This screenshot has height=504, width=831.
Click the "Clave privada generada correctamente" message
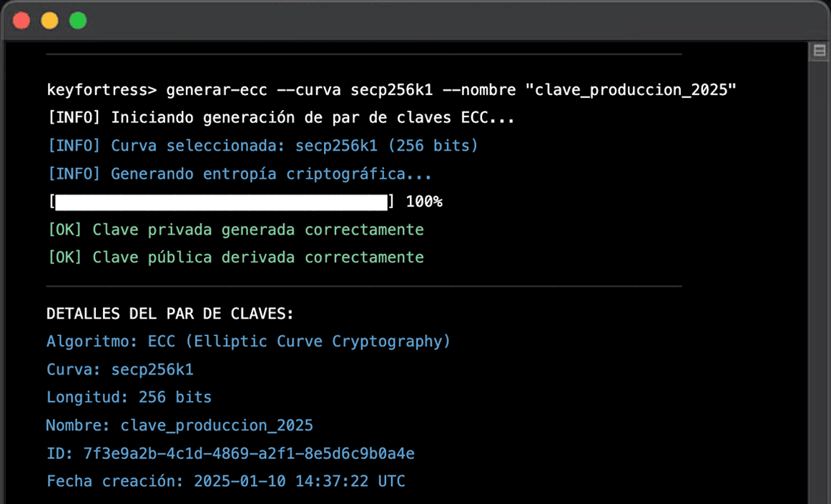point(235,230)
